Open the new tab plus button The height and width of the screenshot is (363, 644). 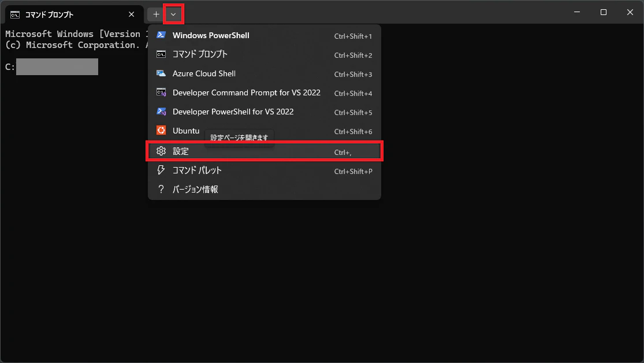point(156,14)
